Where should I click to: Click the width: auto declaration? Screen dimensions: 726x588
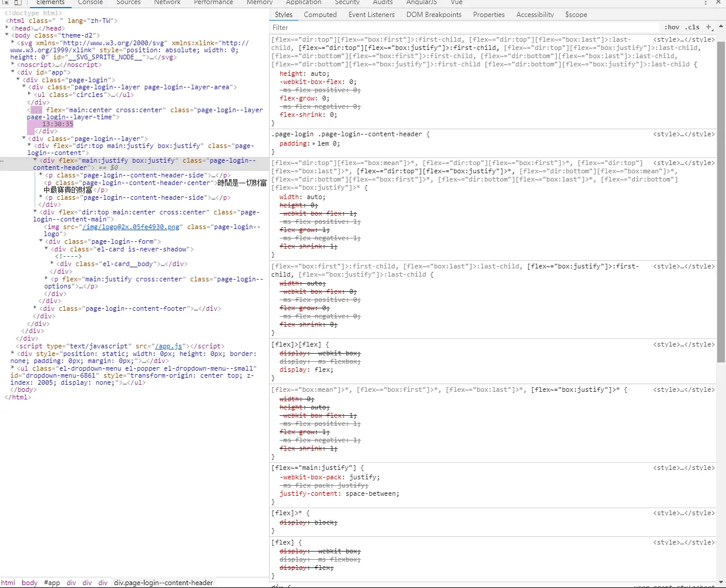(x=302, y=197)
